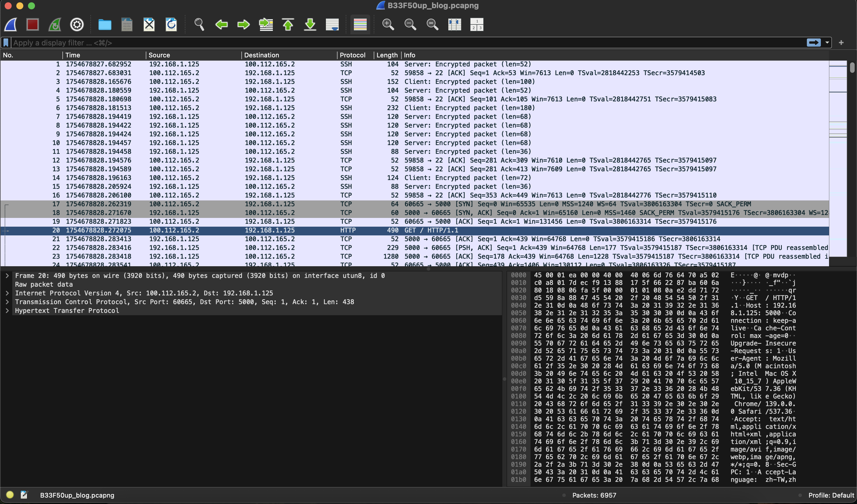Toggle auto scroll to last packet
857x504 pixels.
pyautogui.click(x=332, y=24)
